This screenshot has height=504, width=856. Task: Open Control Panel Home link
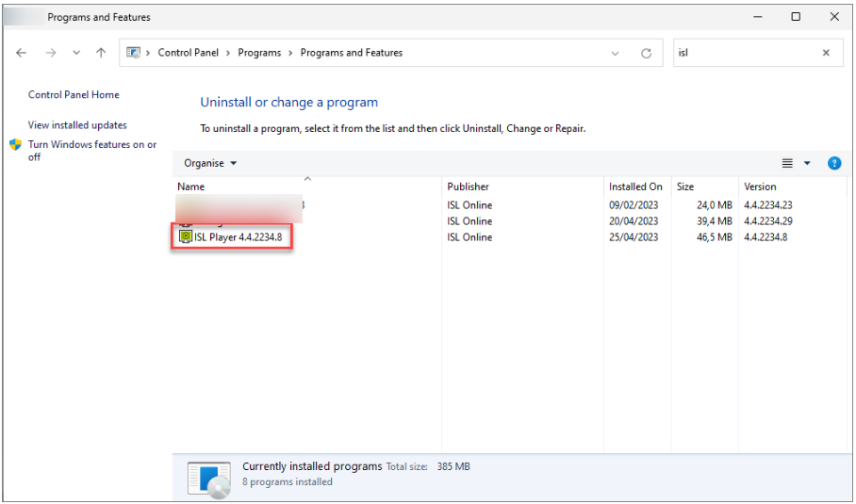(x=74, y=94)
